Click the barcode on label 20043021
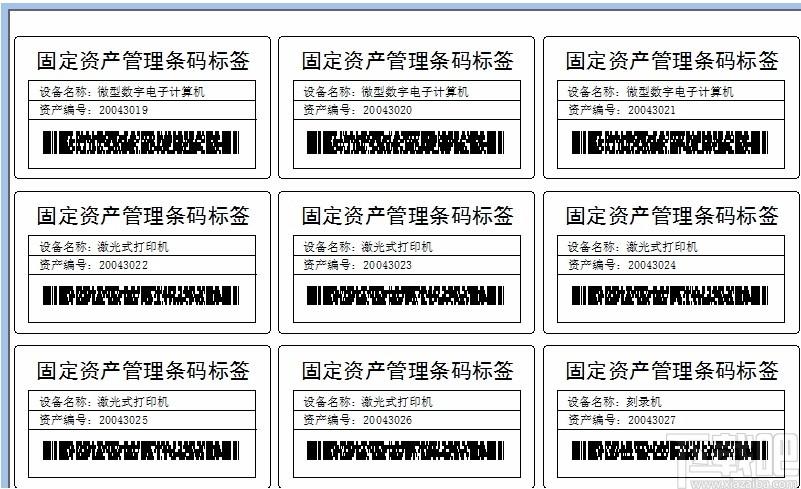 pos(669,142)
